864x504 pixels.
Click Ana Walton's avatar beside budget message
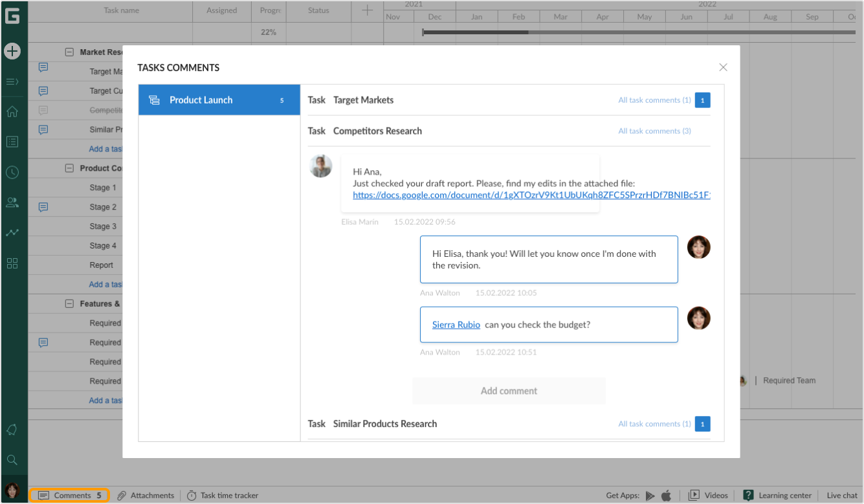pyautogui.click(x=699, y=318)
